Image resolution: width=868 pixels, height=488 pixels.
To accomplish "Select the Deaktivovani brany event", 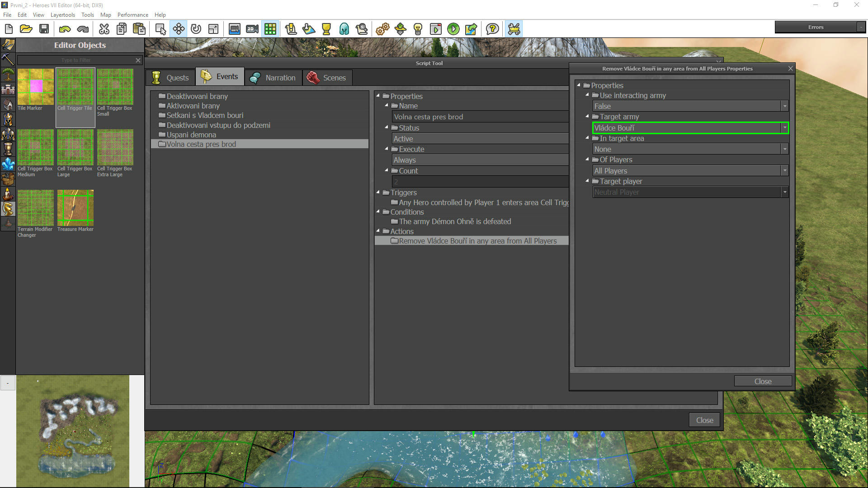I will (x=259, y=96).
